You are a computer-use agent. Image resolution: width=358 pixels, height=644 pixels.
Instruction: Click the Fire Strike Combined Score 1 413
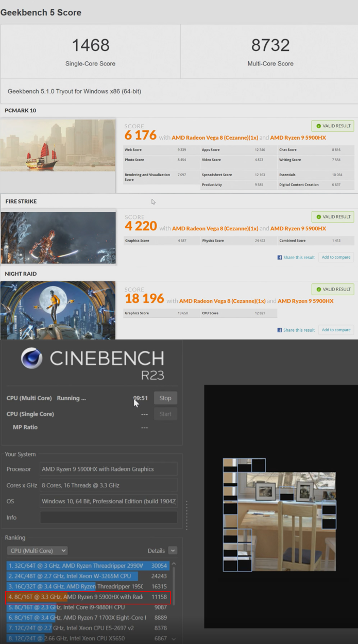(336, 241)
